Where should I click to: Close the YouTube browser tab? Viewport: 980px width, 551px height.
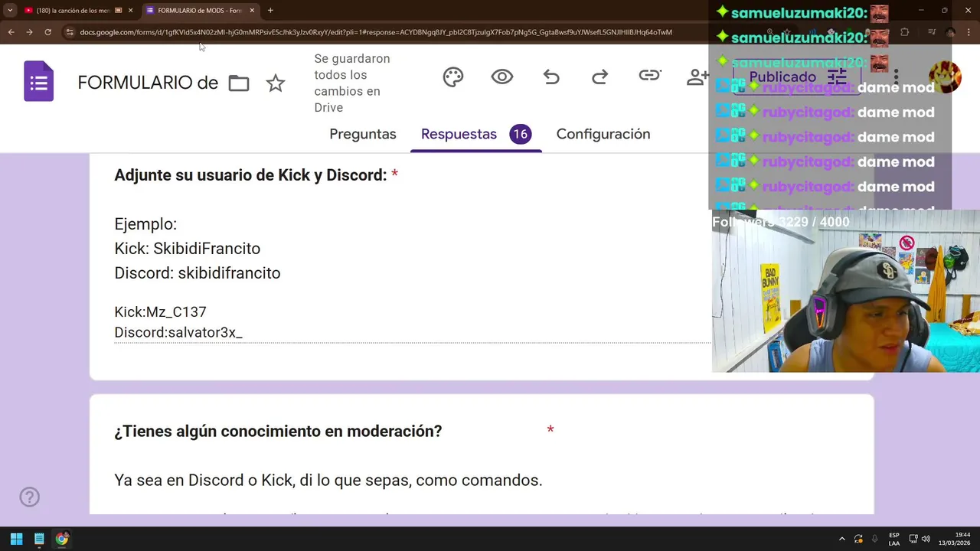pos(130,11)
